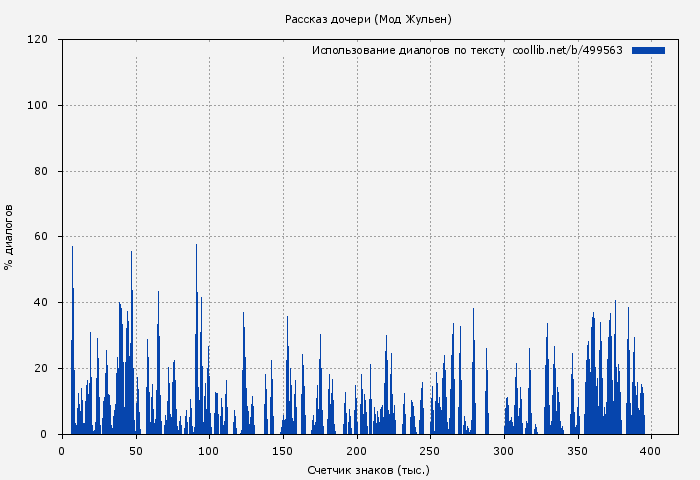
Task: Click the x-axis tick label 400
Action: click(x=651, y=451)
